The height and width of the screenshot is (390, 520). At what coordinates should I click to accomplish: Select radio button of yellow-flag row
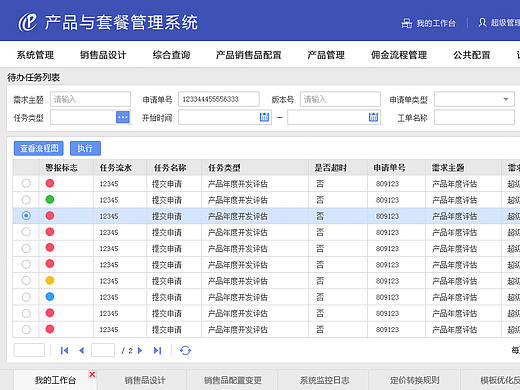(26, 281)
